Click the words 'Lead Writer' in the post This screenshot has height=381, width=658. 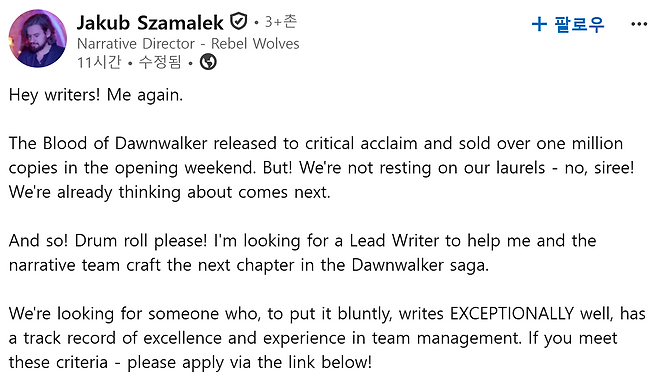pos(388,241)
